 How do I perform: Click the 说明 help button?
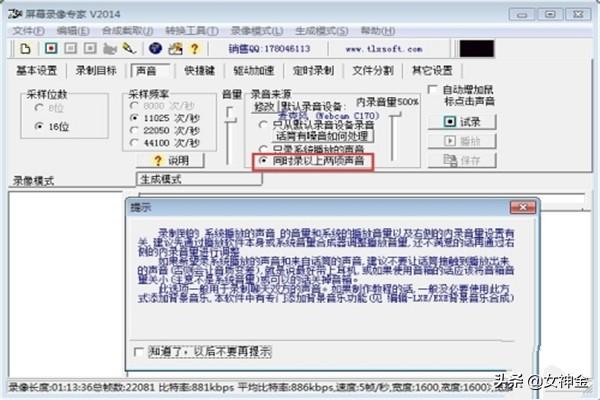point(171,160)
